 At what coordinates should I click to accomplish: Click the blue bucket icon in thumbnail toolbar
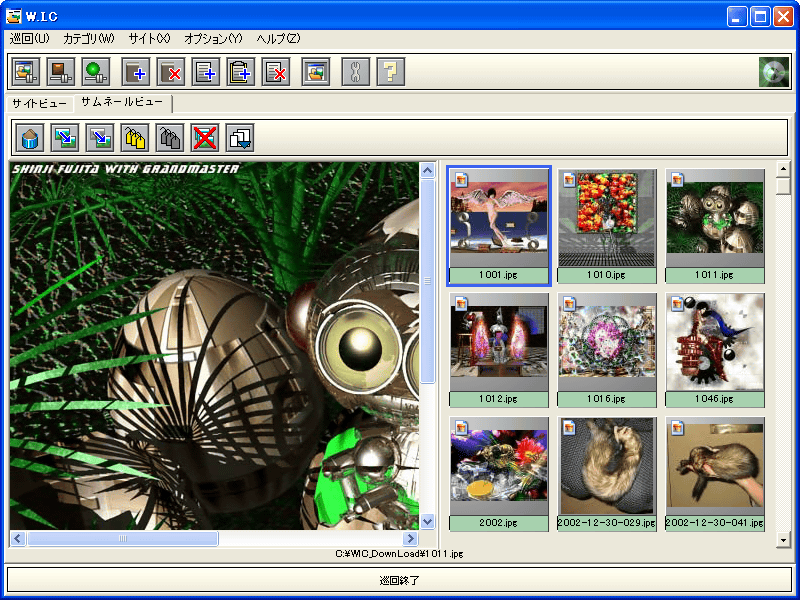(30, 138)
